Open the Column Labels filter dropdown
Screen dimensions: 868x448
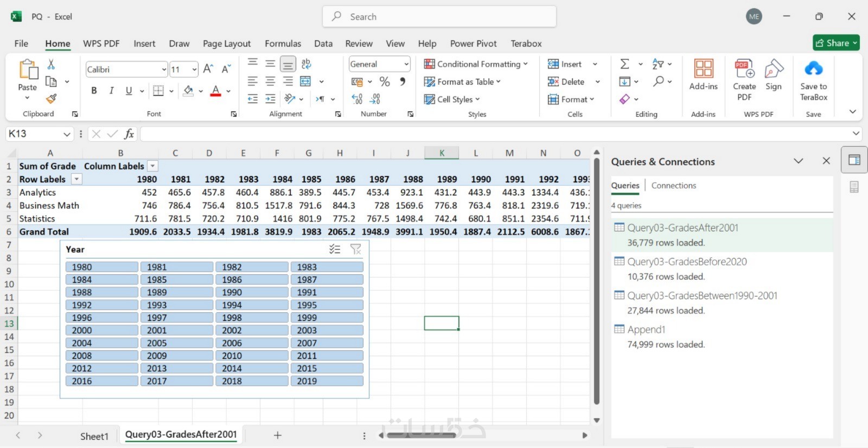click(x=153, y=166)
